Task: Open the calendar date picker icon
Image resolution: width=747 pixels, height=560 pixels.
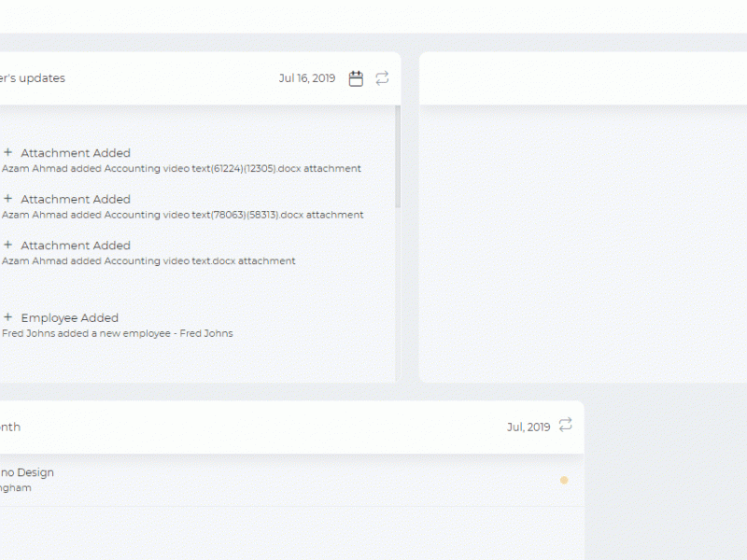Action: click(356, 78)
